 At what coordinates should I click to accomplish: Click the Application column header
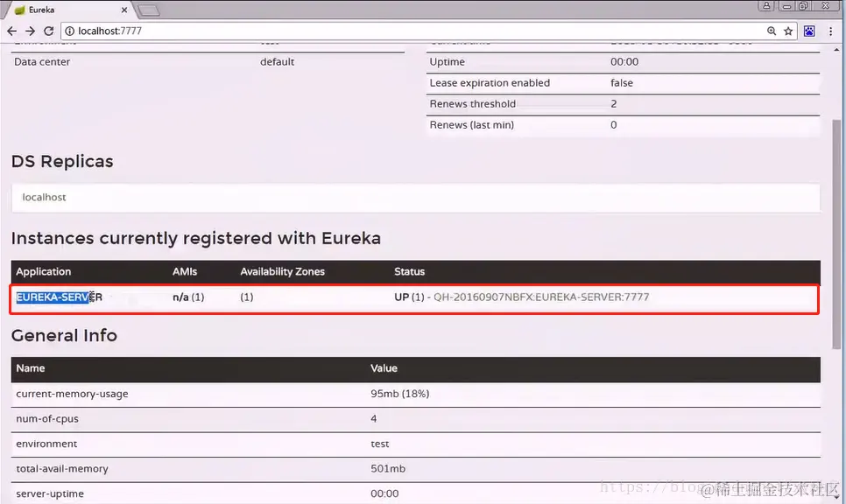point(43,271)
